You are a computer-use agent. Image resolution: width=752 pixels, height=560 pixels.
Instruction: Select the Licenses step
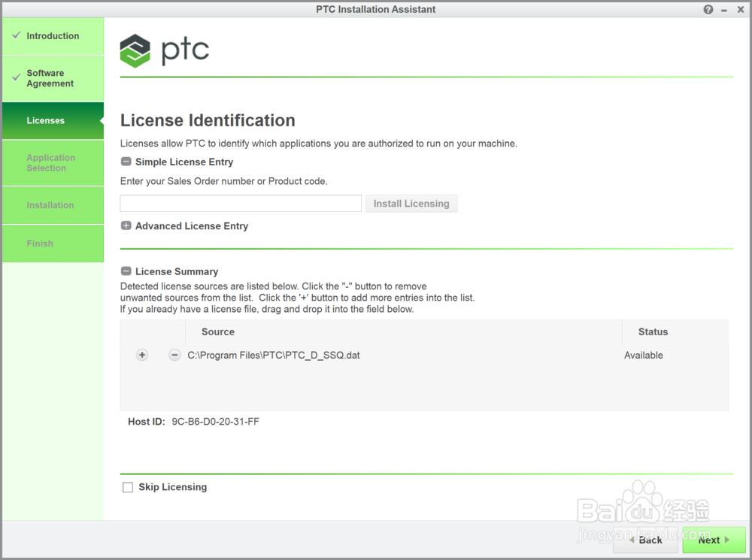click(x=53, y=120)
